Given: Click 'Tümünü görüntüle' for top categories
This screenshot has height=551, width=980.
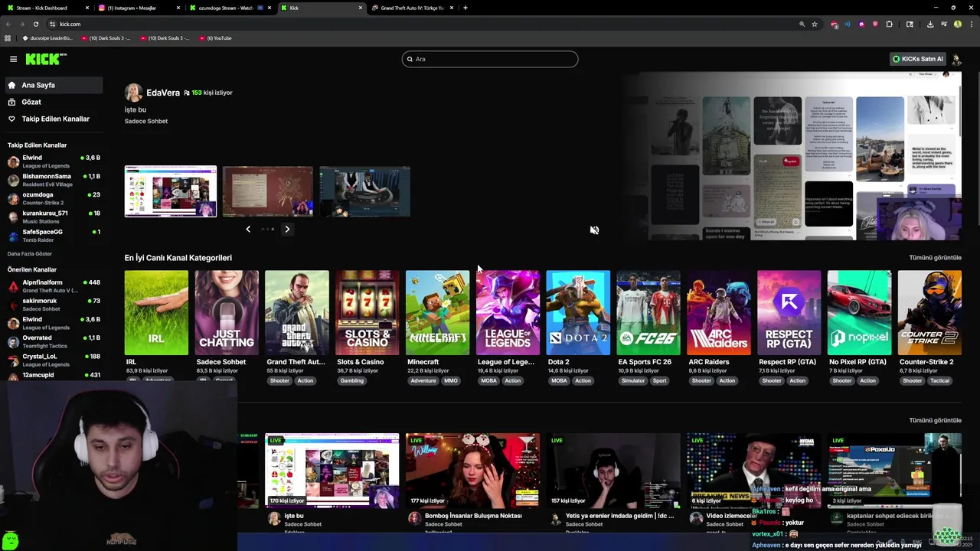Looking at the screenshot, I should coord(935,258).
